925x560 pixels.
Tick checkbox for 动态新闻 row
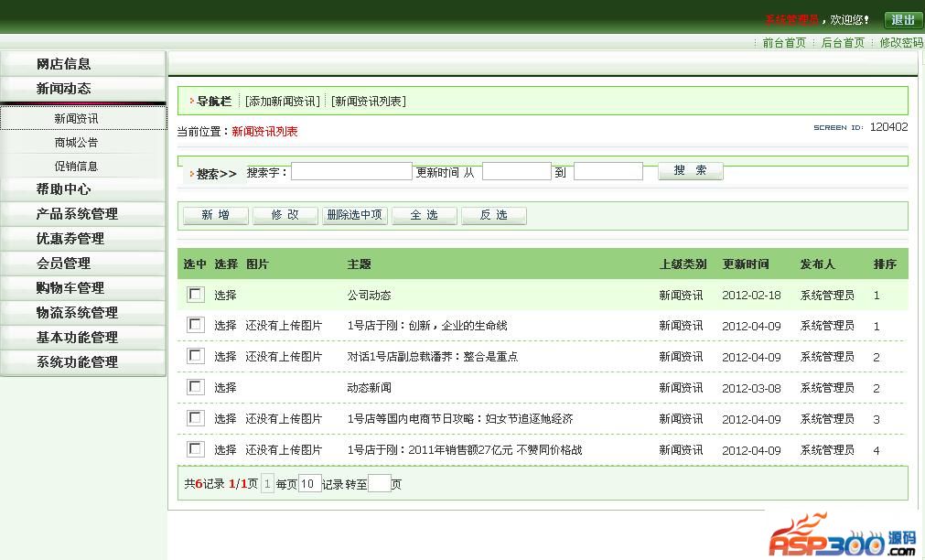195,387
